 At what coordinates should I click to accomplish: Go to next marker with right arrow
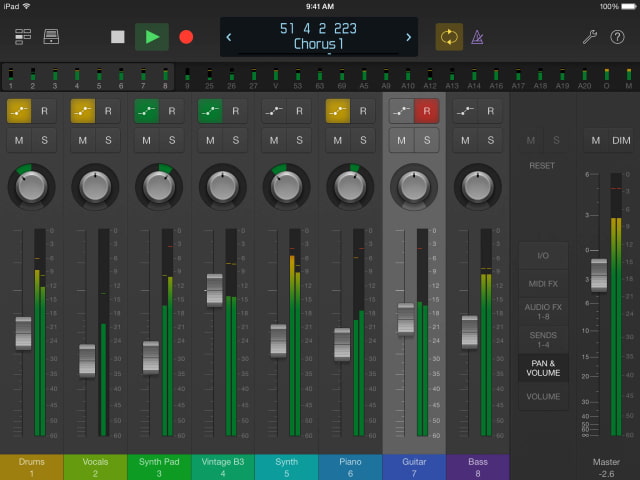(408, 37)
